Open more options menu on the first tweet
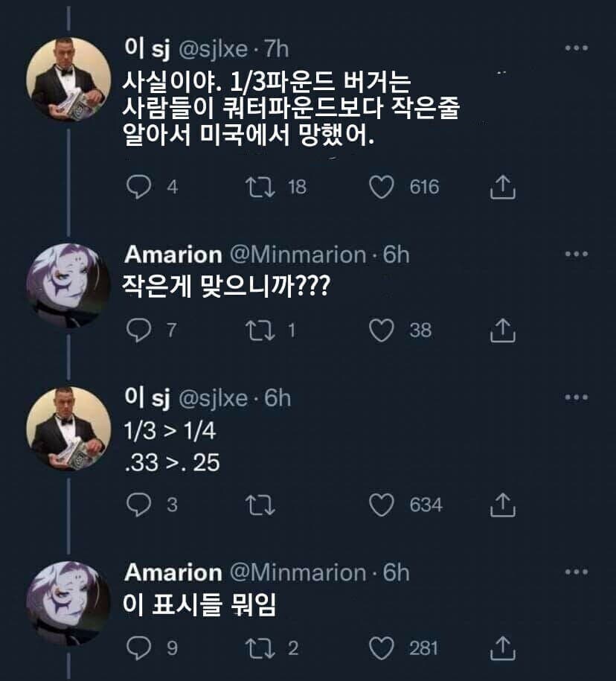616x681 pixels. coord(577,47)
